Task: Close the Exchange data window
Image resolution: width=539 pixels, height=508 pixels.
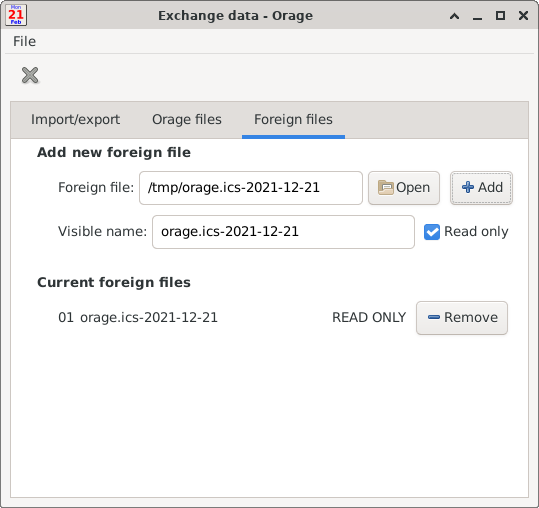Action: pyautogui.click(x=523, y=16)
